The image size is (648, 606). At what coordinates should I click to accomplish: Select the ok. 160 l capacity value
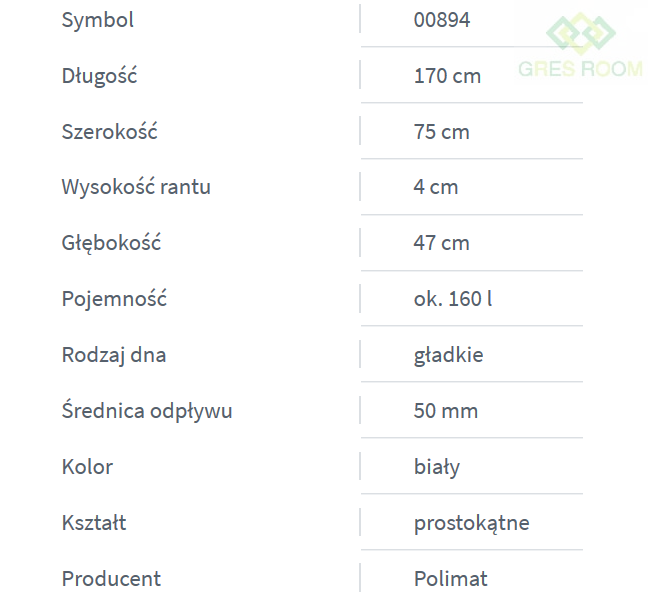453,299
